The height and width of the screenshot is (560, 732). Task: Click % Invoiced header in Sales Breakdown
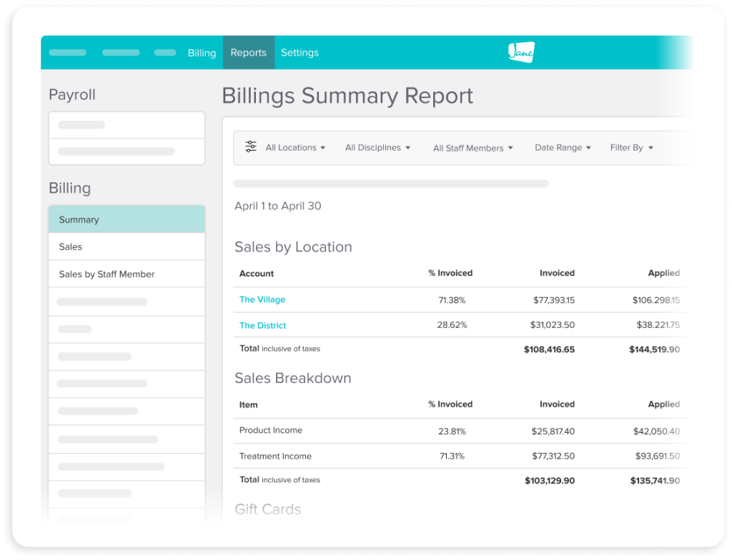pyautogui.click(x=450, y=404)
